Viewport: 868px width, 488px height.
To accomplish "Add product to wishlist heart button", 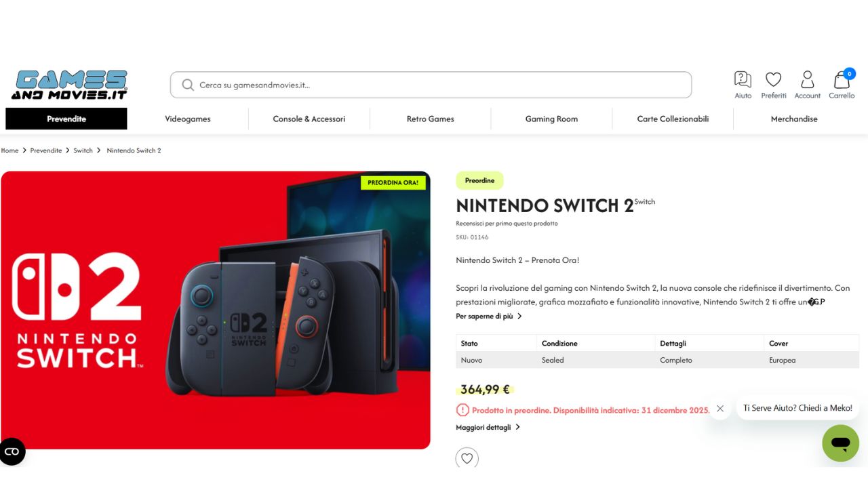I will tap(467, 458).
